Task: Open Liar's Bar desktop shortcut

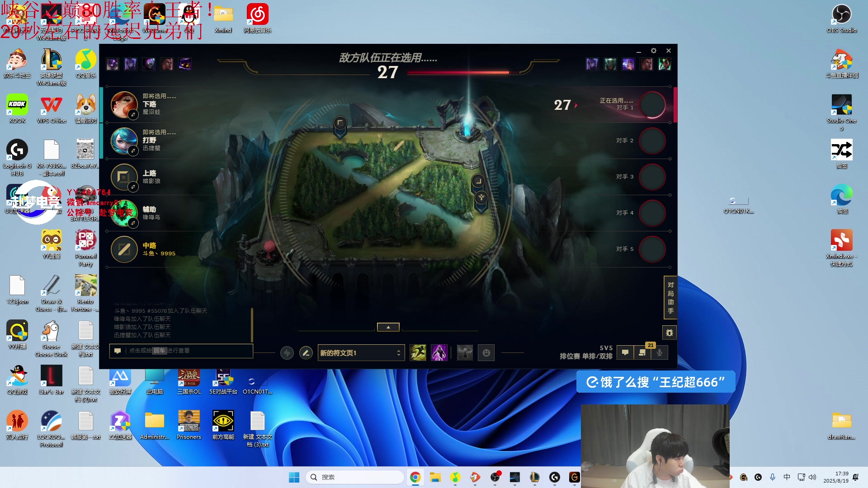Action: (52, 380)
